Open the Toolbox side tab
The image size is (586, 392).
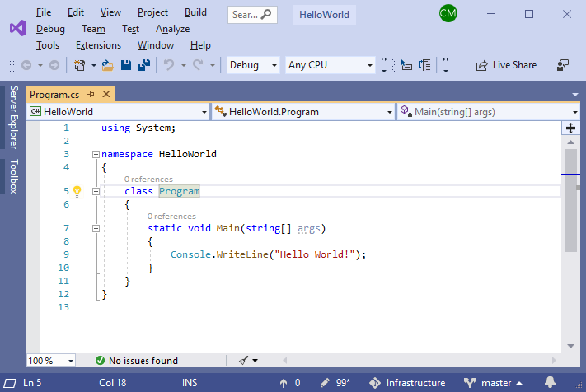[x=13, y=176]
